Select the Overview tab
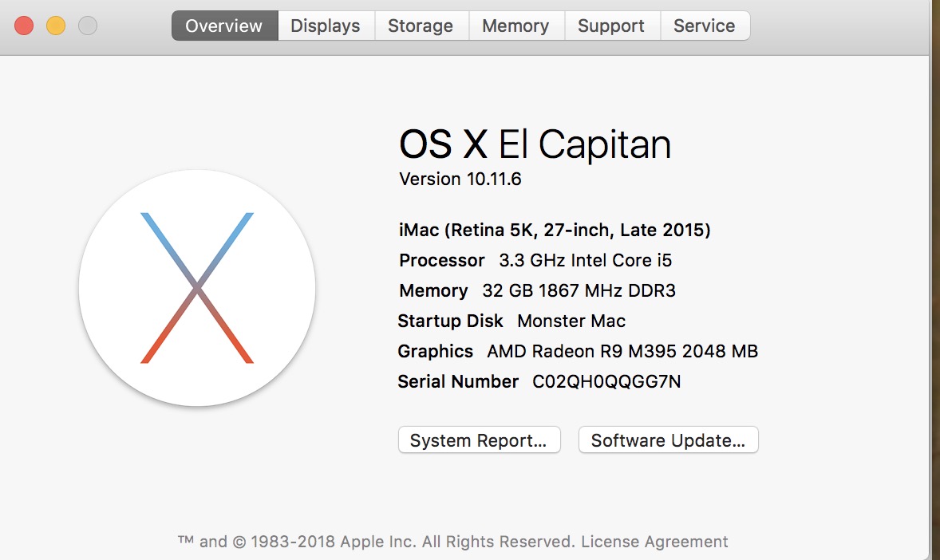Viewport: 940px width, 560px height. [224, 26]
